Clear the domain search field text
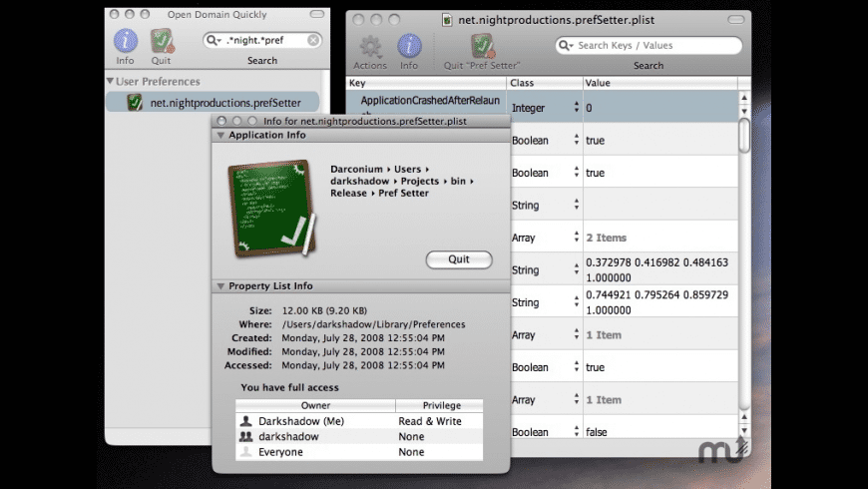This screenshot has height=489, width=868. pos(313,41)
